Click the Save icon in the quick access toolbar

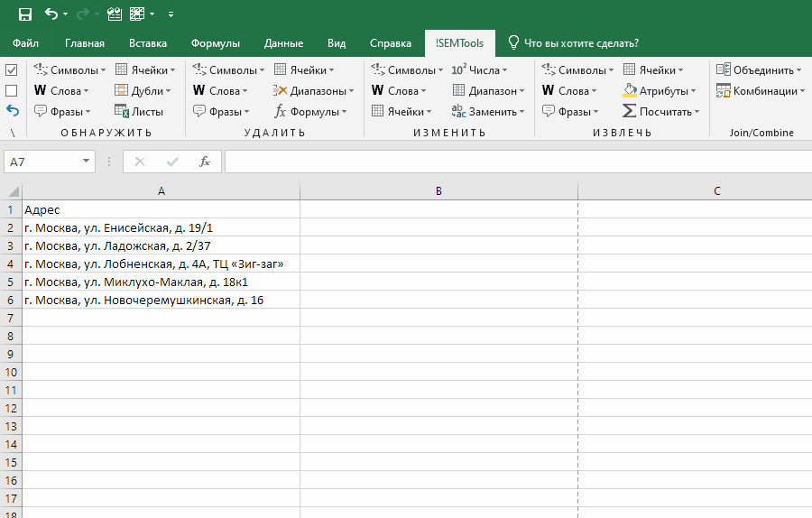pos(25,14)
